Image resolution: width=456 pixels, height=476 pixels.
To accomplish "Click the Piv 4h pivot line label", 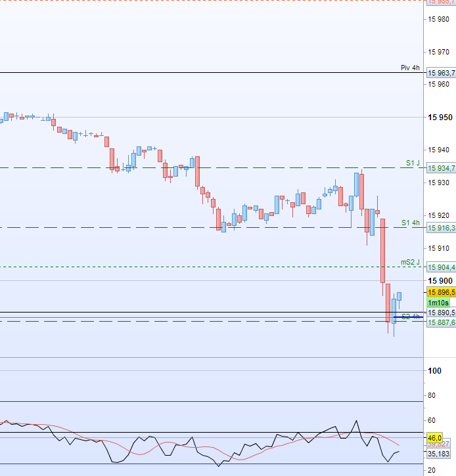I will (x=410, y=68).
